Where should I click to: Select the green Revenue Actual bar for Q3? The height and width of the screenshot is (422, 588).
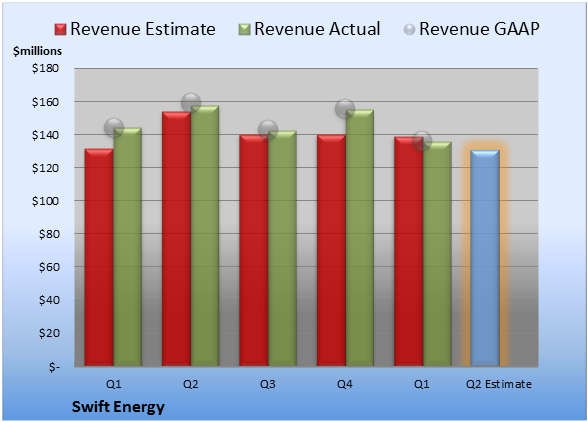pyautogui.click(x=282, y=248)
